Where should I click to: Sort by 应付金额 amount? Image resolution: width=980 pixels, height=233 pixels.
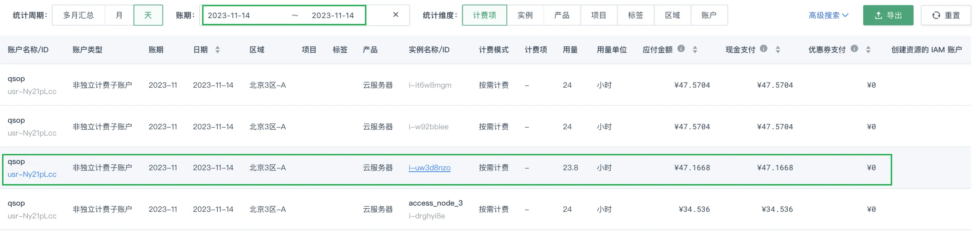tap(695, 50)
